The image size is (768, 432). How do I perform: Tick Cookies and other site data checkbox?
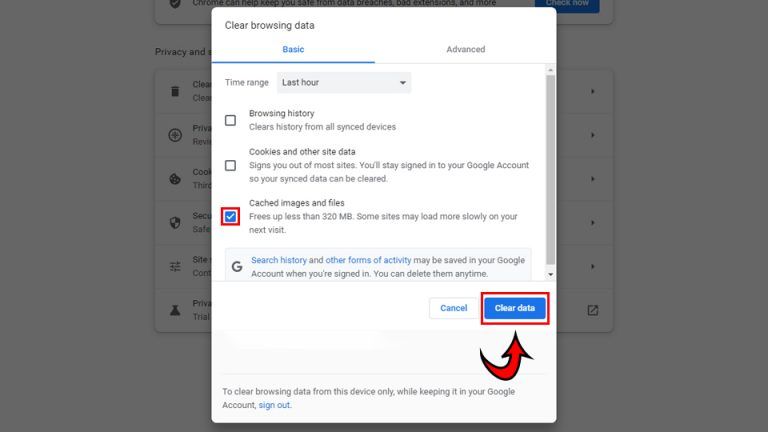pos(230,166)
